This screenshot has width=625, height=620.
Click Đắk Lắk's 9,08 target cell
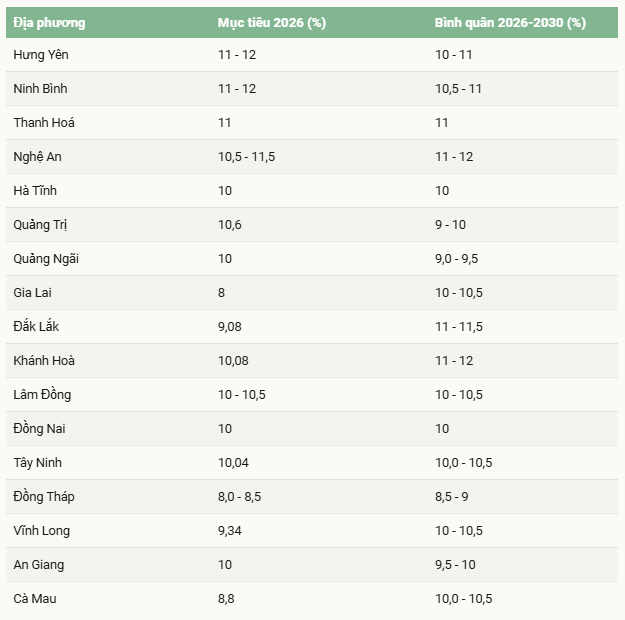[230, 327]
